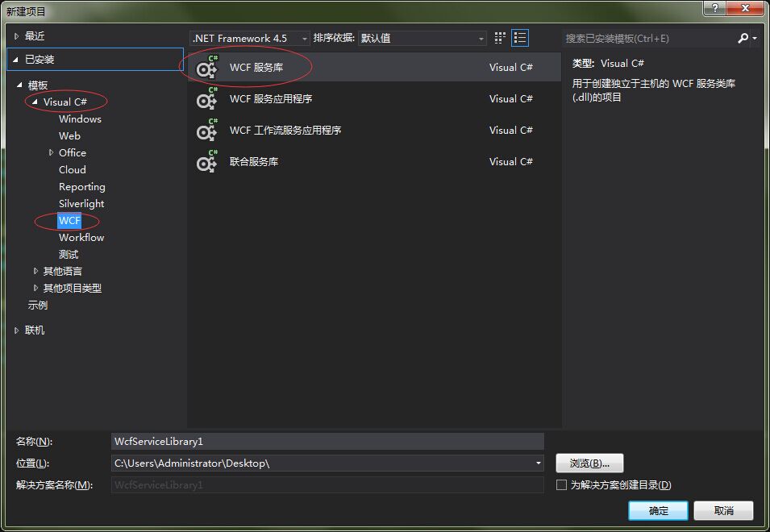Viewport: 770px width, 532px height.
Task: Switch to small icons grid view
Action: [x=500, y=38]
